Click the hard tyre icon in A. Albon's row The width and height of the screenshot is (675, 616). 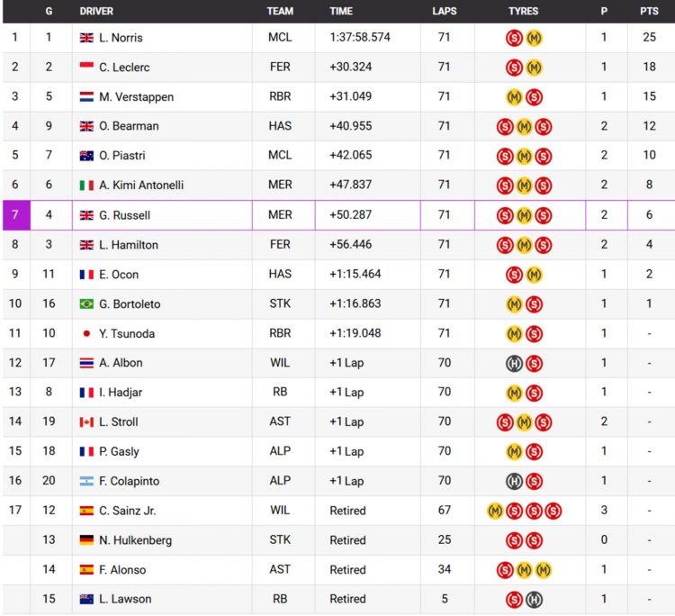514,363
